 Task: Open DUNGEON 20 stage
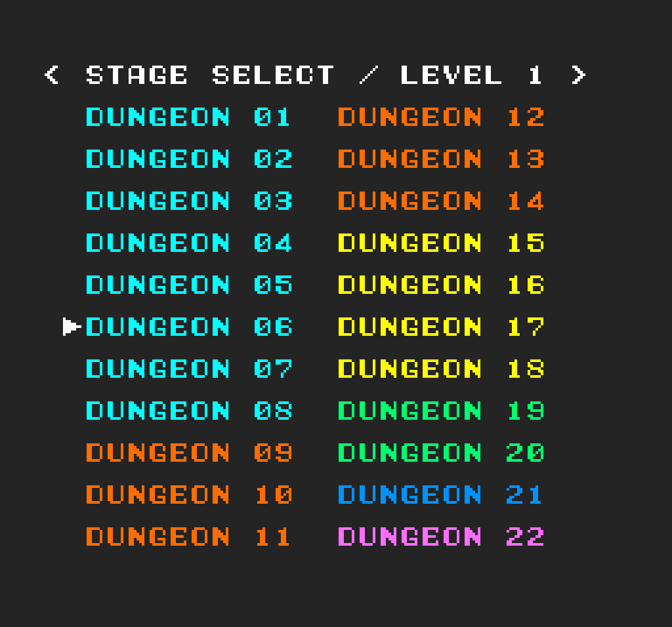(441, 453)
